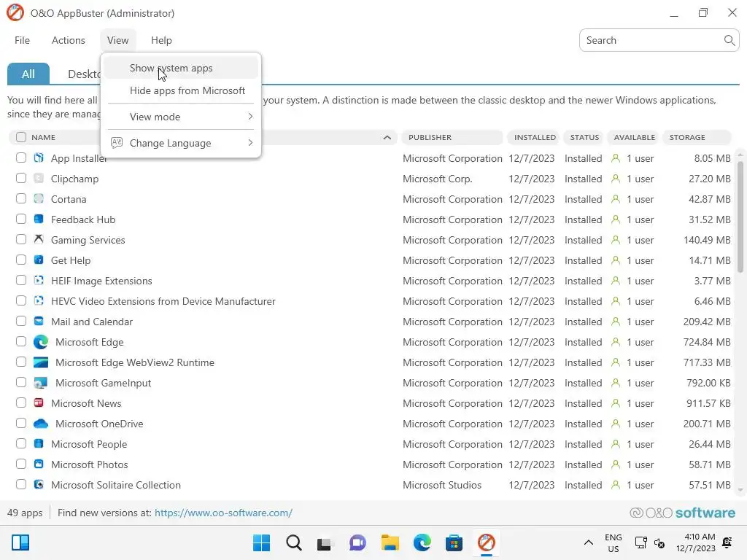The width and height of the screenshot is (747, 560).
Task: Switch to the All tab
Action: 28,74
